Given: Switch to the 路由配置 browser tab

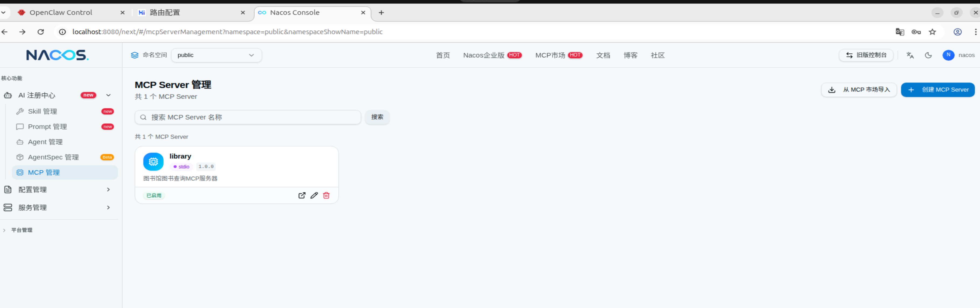Looking at the screenshot, I should coord(165,13).
